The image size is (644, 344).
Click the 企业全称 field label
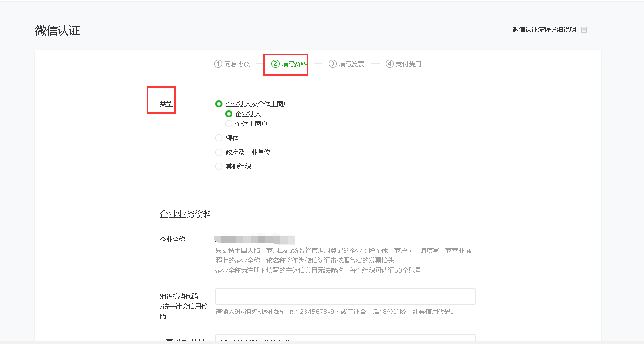point(172,240)
